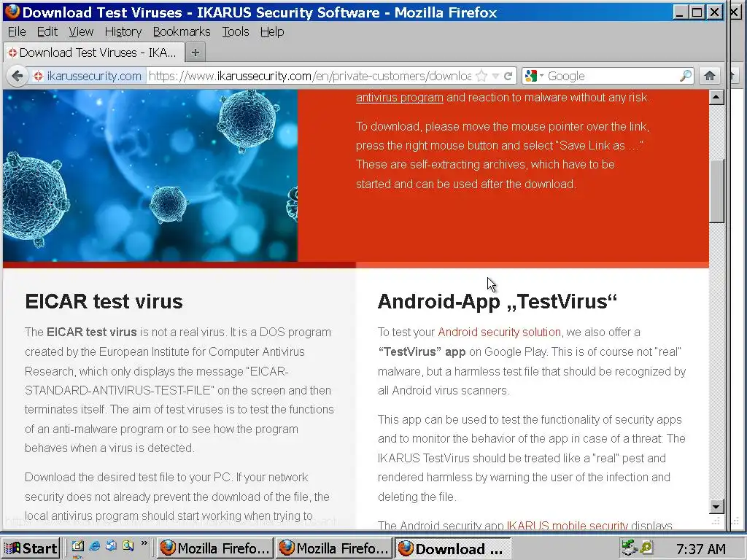The height and width of the screenshot is (560, 747).
Task: Follow the antivirus program link
Action: 399,98
